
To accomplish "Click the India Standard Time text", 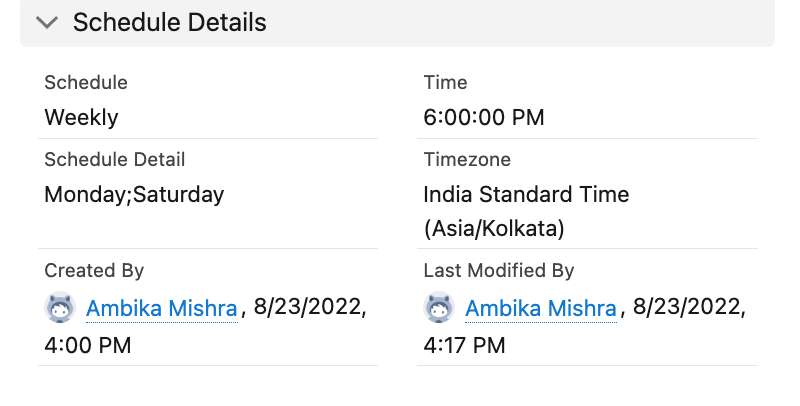I will [x=526, y=194].
